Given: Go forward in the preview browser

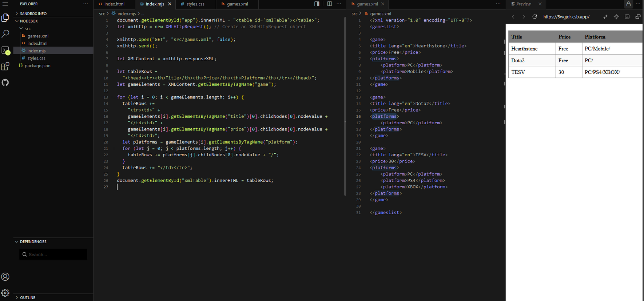Looking at the screenshot, I should 524,17.
